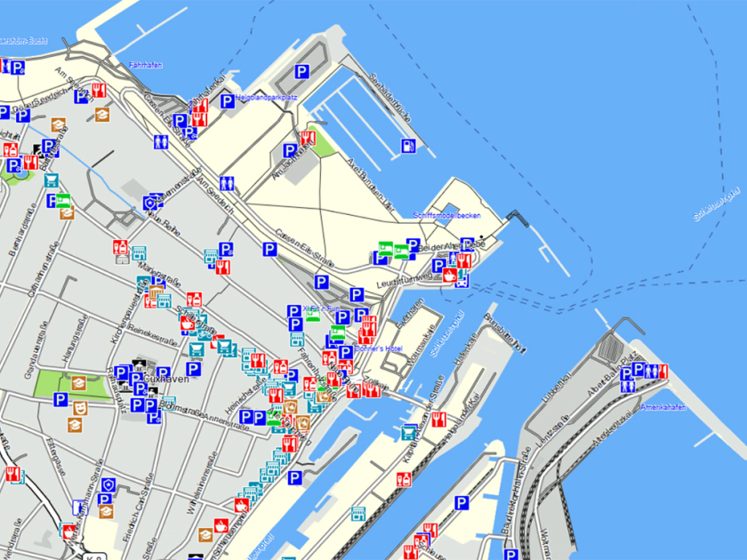Open the Donner's Hotel label

pos(379,348)
